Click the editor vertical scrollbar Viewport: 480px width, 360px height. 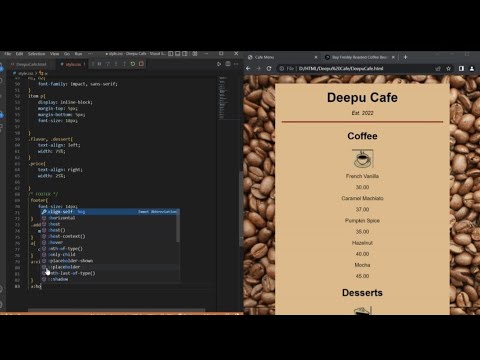point(241,208)
